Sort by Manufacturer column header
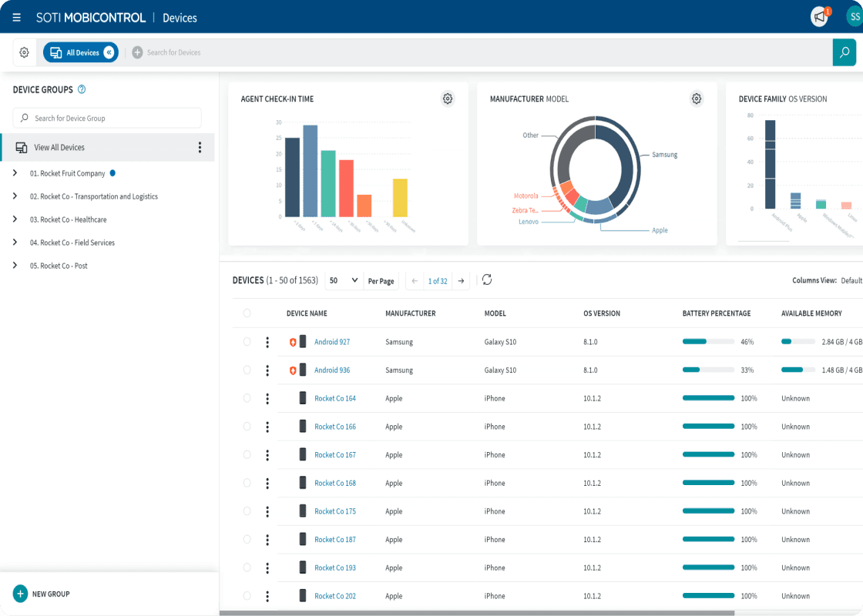The image size is (863, 616). pyautogui.click(x=410, y=313)
